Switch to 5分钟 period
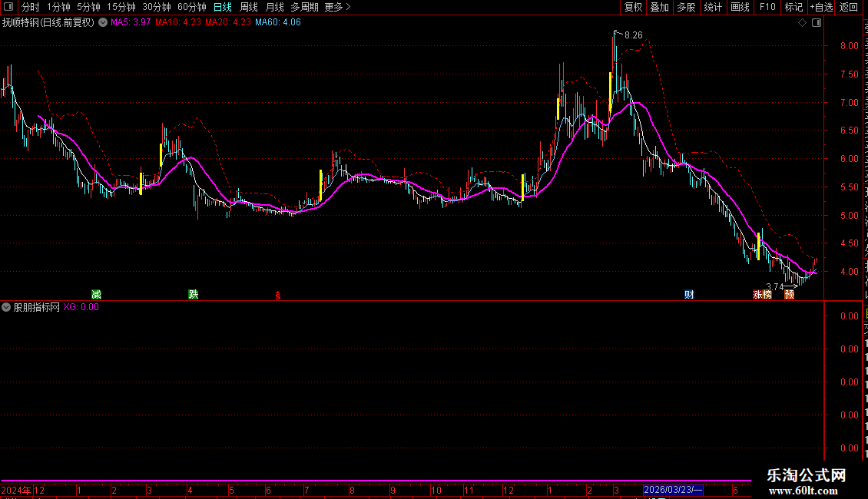868x499 pixels. [88, 7]
